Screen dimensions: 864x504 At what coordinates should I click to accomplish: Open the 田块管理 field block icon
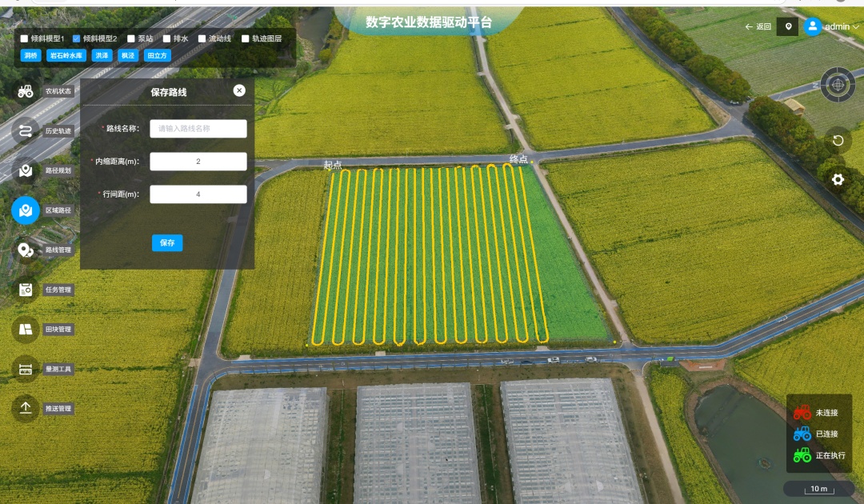tap(26, 329)
